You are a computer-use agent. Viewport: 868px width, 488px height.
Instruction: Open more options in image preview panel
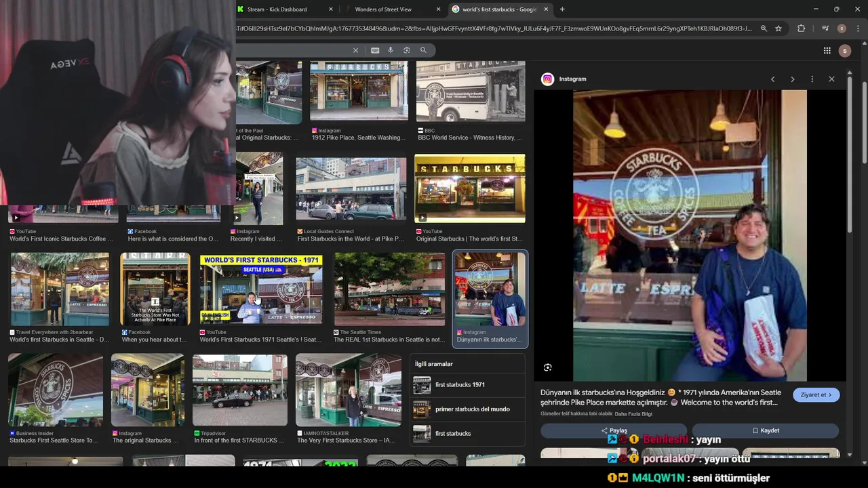coord(812,79)
